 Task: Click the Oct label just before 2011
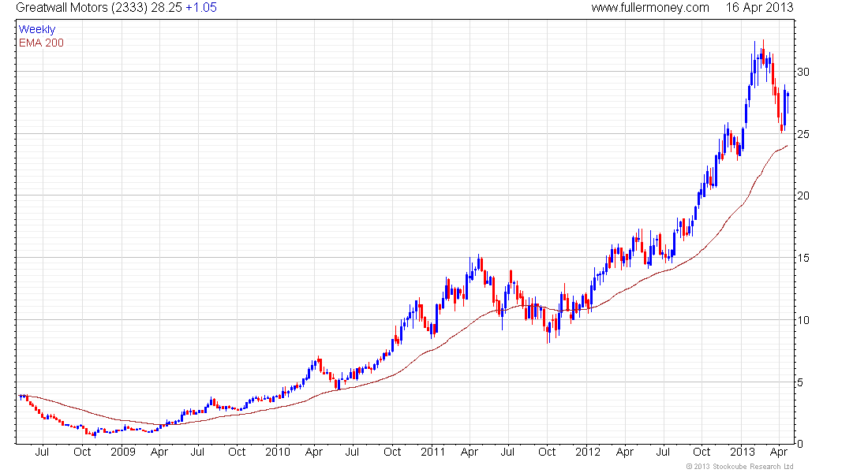[x=392, y=452]
